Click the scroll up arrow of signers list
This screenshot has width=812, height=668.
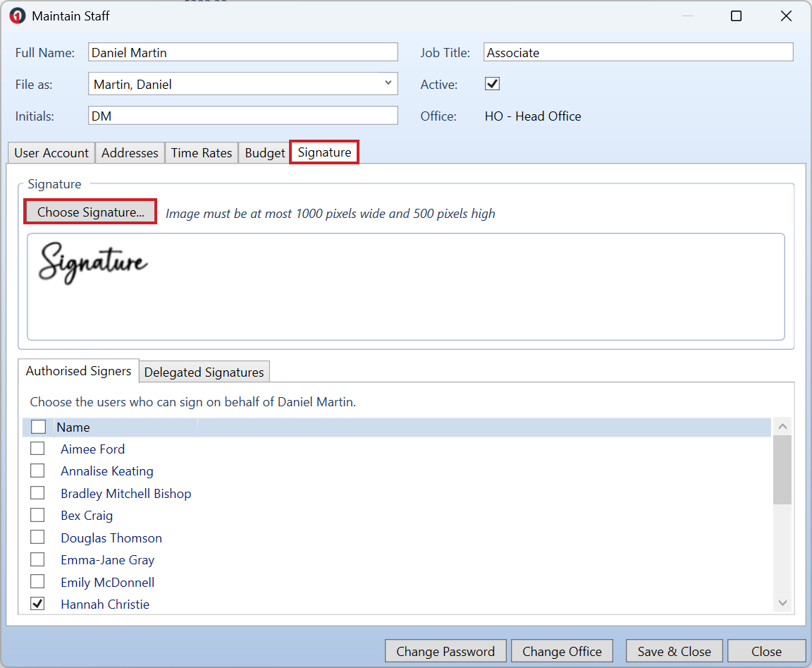tap(782, 427)
